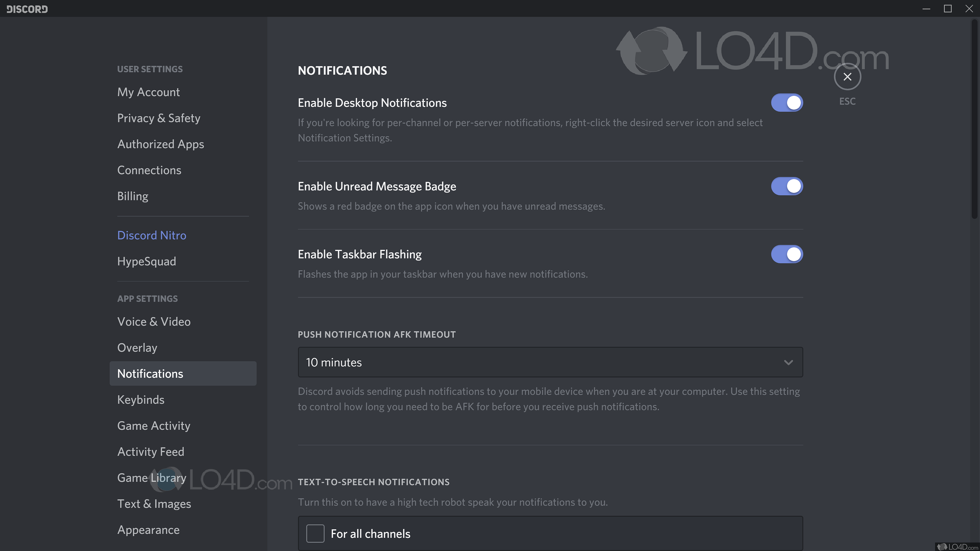Image resolution: width=980 pixels, height=551 pixels.
Task: Select Voice & Video in sidebar
Action: 154,322
